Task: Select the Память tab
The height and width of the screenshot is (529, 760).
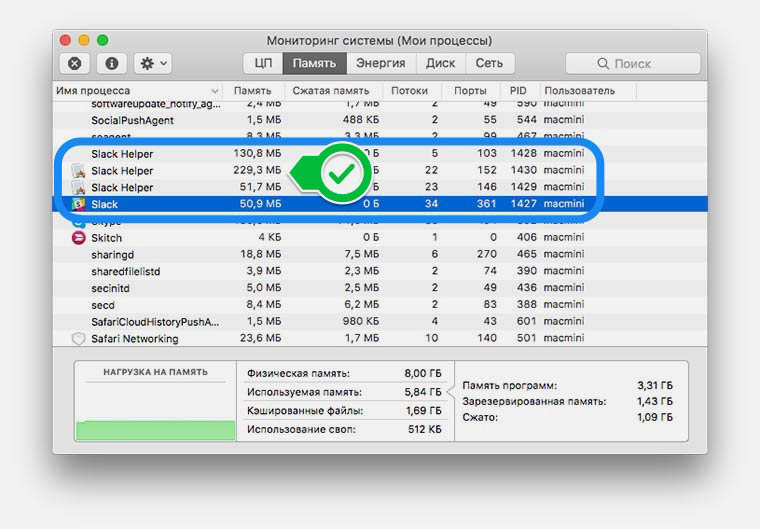Action: 314,63
